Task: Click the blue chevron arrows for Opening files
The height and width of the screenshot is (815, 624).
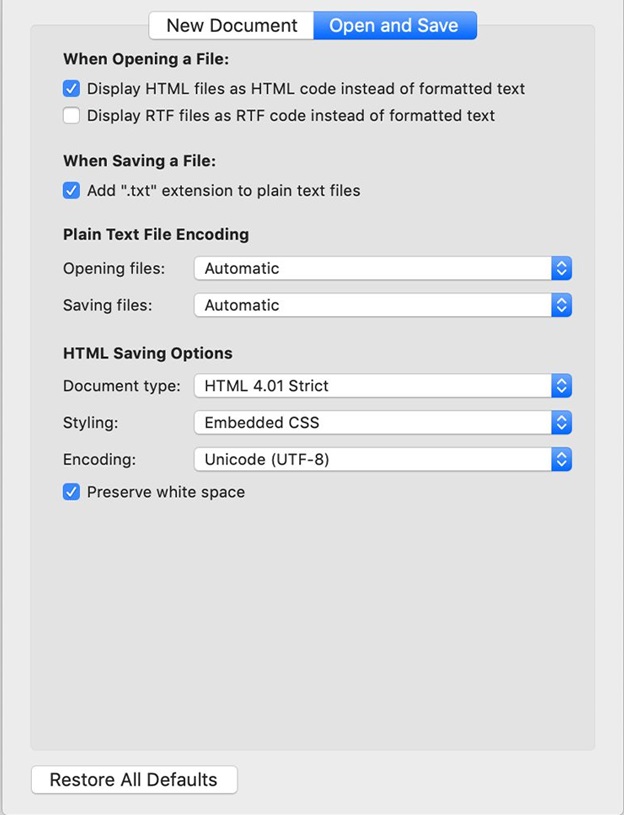Action: point(561,268)
